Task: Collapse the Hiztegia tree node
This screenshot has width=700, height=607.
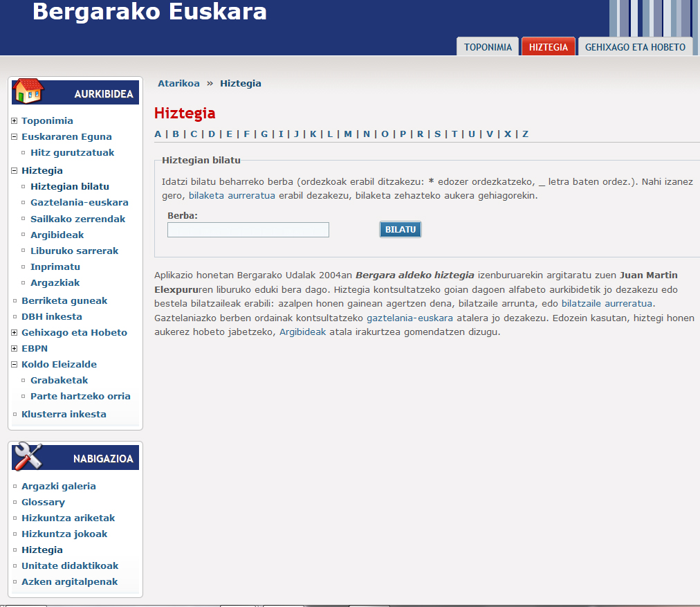Action: pos(15,171)
